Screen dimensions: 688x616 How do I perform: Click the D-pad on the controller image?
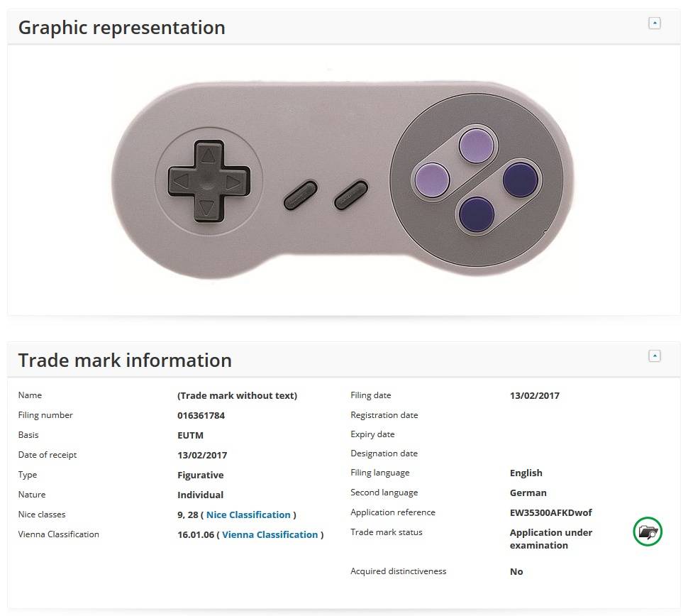tap(209, 181)
